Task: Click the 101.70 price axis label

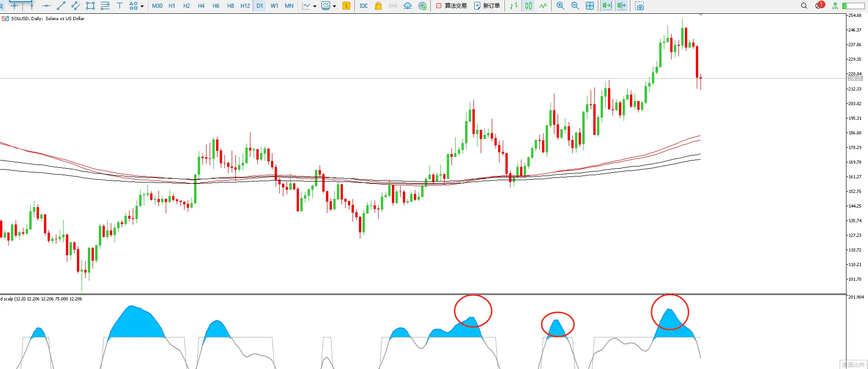Action: pos(855,279)
